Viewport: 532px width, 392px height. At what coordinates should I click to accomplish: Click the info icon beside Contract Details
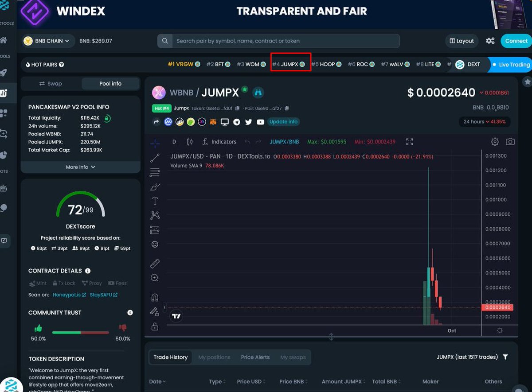click(88, 271)
